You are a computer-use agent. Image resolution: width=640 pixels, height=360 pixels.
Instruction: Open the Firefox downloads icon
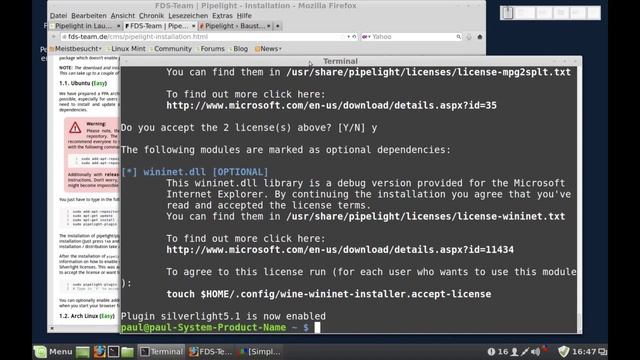coord(469,37)
